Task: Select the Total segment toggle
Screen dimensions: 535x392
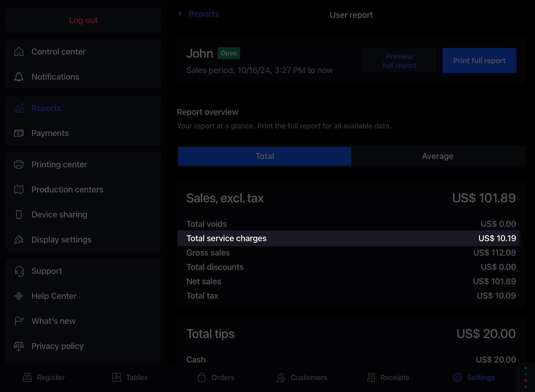Action: 264,156
